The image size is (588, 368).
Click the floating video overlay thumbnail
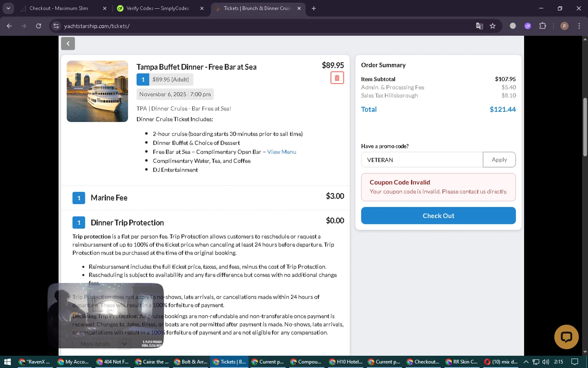tap(106, 316)
